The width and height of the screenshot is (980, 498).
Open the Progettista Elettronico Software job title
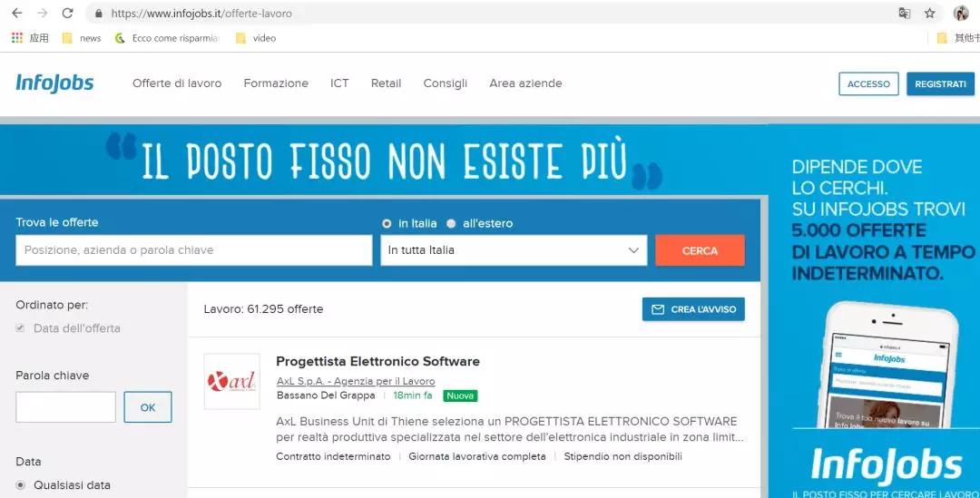[377, 361]
